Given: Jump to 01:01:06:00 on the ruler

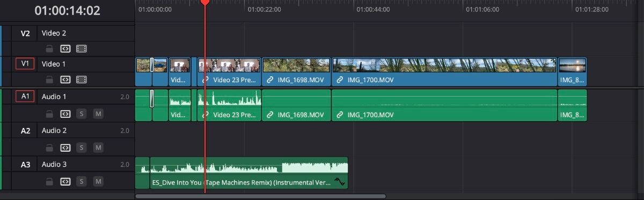Looking at the screenshot, I should 482,10.
